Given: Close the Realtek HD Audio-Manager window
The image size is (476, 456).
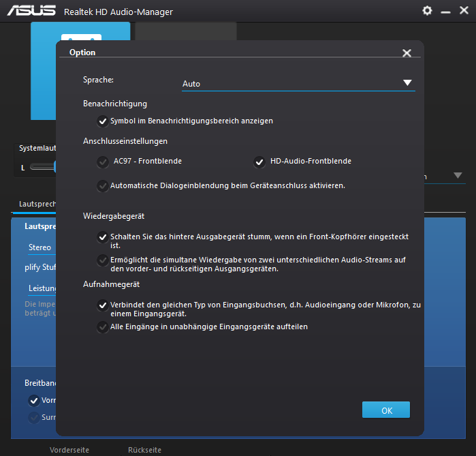Looking at the screenshot, I should pyautogui.click(x=464, y=11).
